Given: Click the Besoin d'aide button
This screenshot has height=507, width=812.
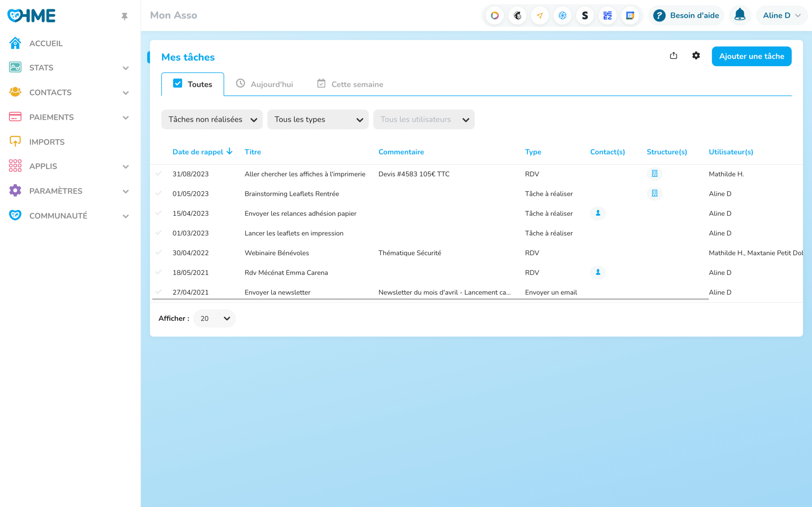Looking at the screenshot, I should click(686, 16).
